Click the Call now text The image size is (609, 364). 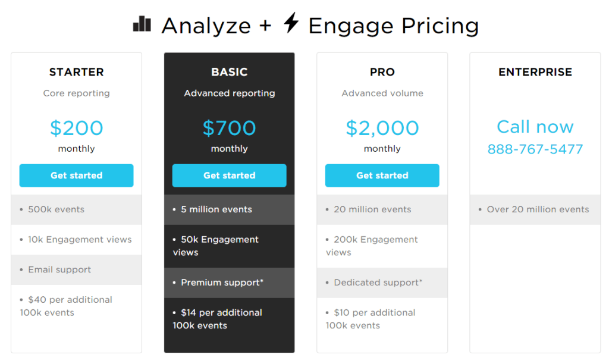click(x=535, y=127)
